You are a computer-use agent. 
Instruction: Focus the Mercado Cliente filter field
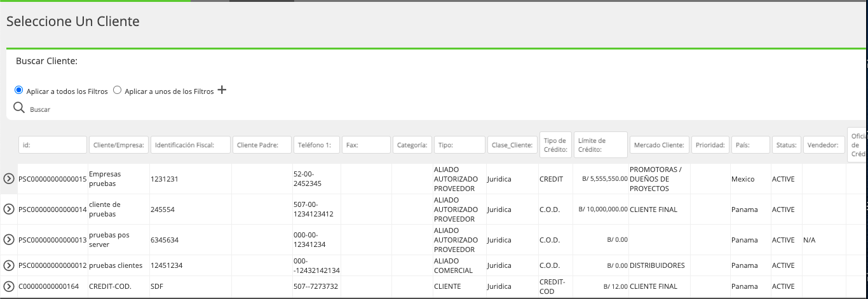pyautogui.click(x=660, y=145)
